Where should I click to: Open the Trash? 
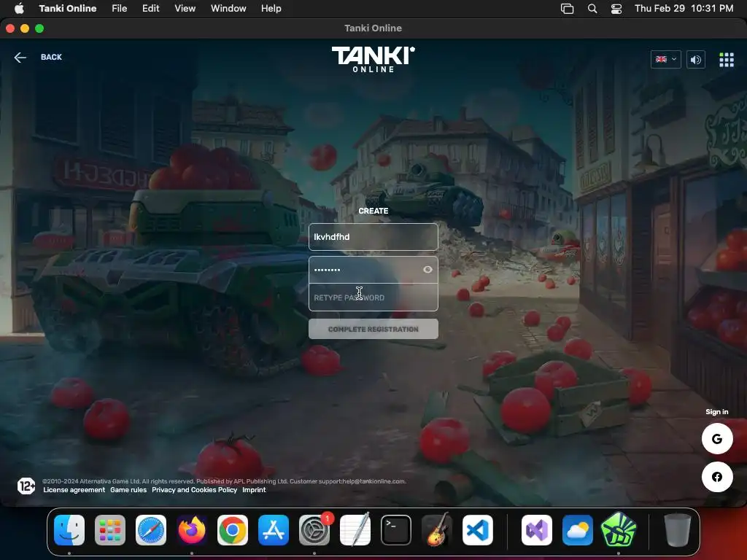pyautogui.click(x=678, y=530)
